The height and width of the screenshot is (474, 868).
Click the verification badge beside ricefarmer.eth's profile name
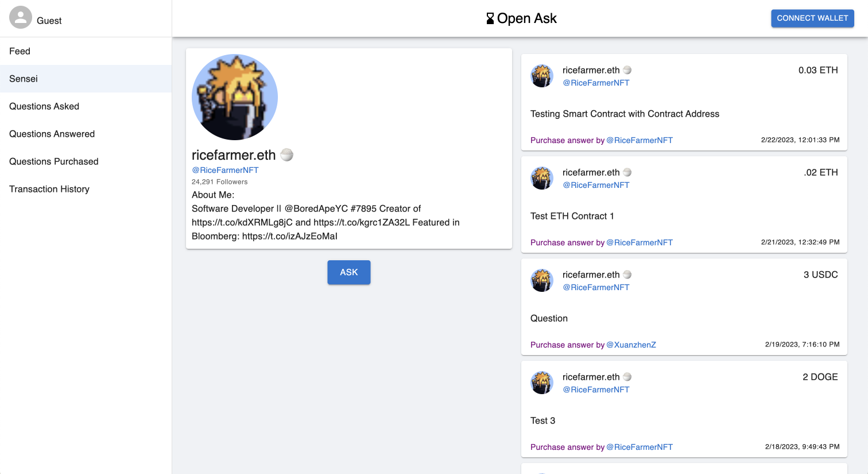[286, 155]
